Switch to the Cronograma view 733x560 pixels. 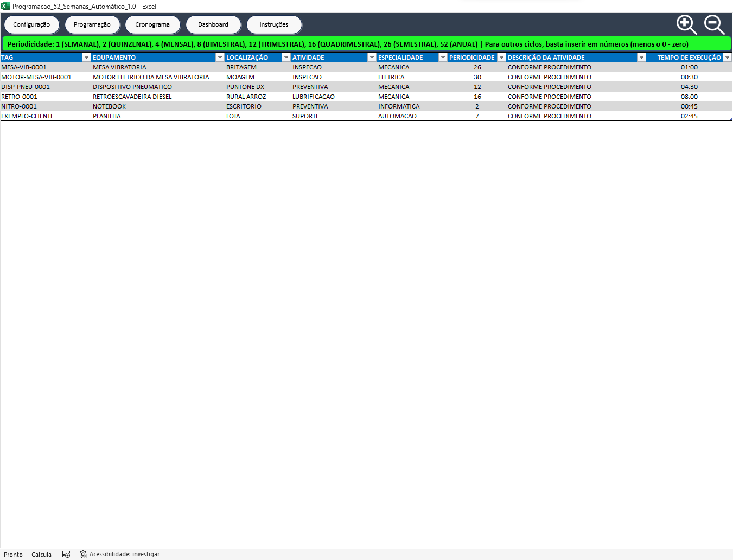click(x=152, y=24)
